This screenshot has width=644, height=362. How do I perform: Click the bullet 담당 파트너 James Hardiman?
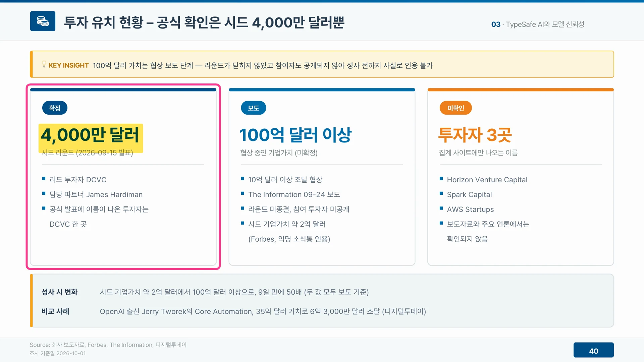(96, 194)
